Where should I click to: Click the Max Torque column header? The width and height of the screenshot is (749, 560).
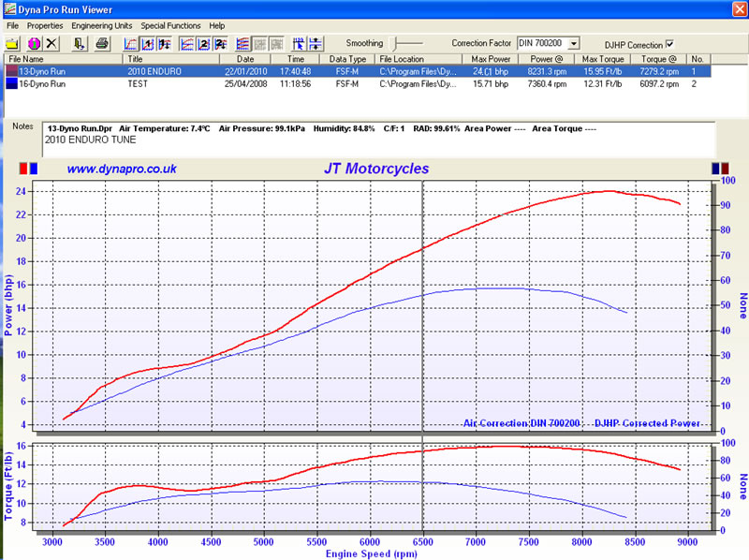pyautogui.click(x=602, y=59)
